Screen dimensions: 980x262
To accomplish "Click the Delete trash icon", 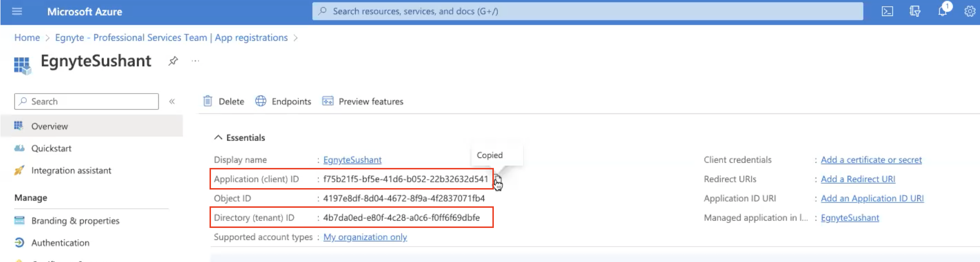I will coord(208,101).
